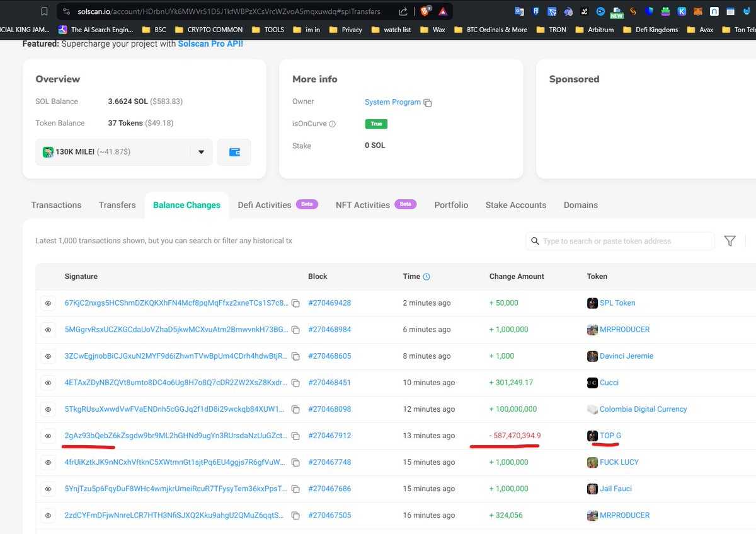Screen dimensions: 756x534
Task: Copy signature 2gAz93bQebZ6kZsgdw
Action: pos(295,436)
